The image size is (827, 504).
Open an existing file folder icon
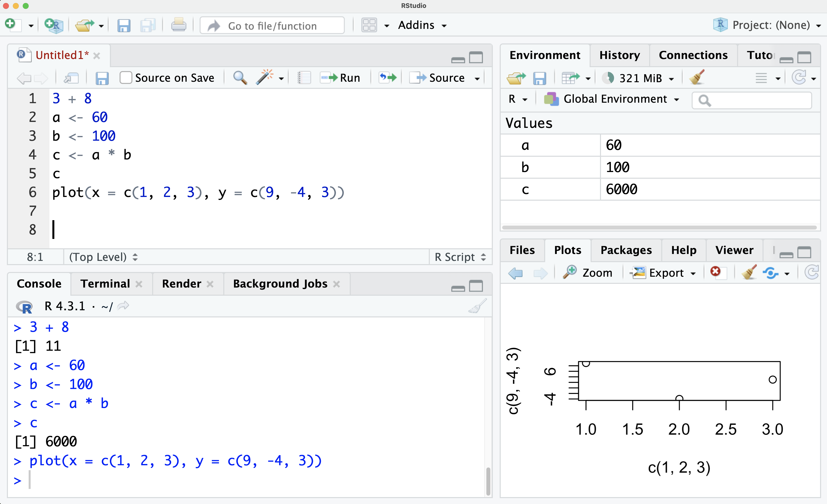click(84, 25)
